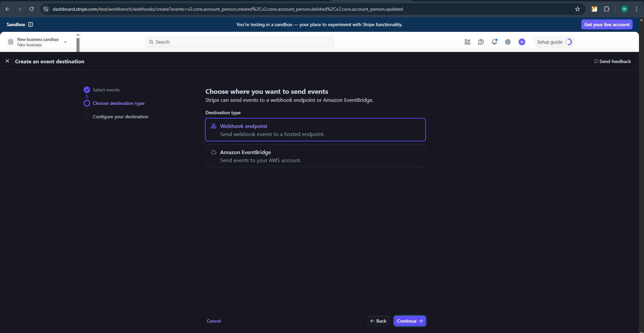Open the Chrome profile avatar
The image size is (644, 333).
tap(624, 9)
